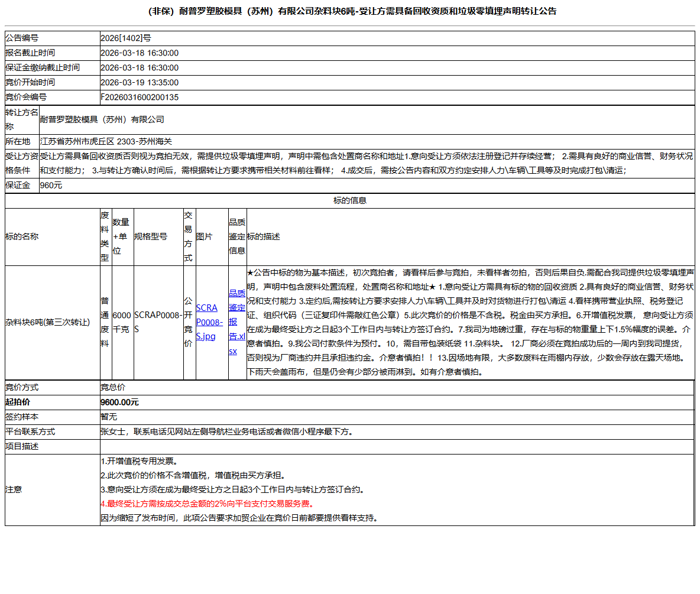Click the announcement title at the top
Image resolution: width=700 pixels, height=594 pixels.
coord(350,11)
